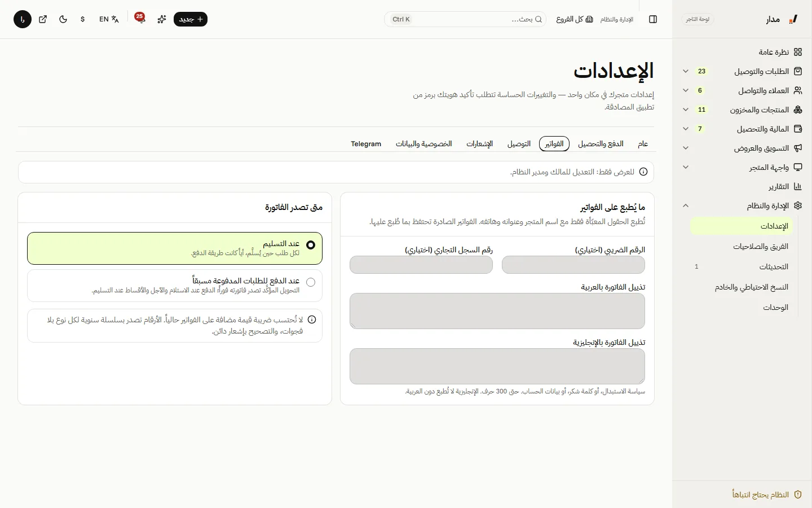Select the عند التسليم radio option
The image size is (812, 508).
(175, 248)
